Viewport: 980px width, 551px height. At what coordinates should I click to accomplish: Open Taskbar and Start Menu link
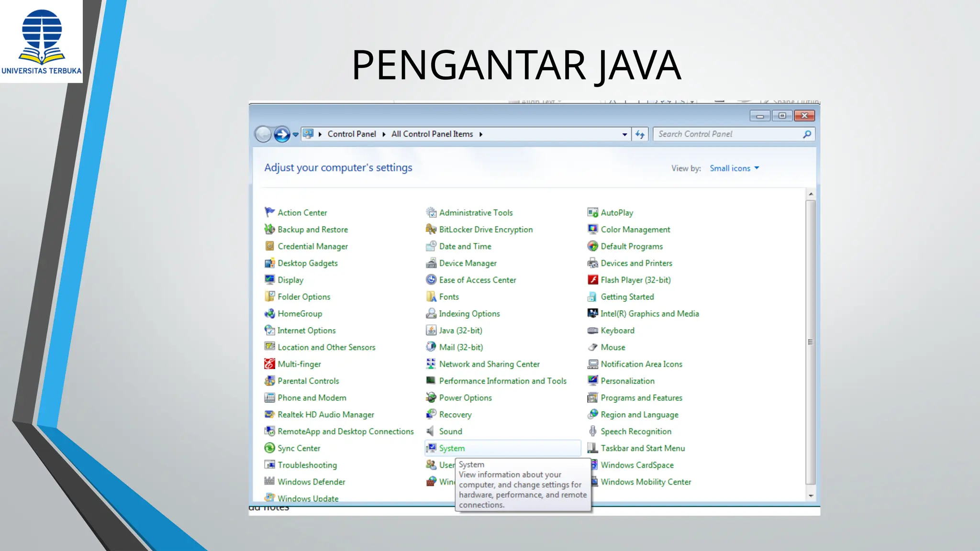click(643, 448)
